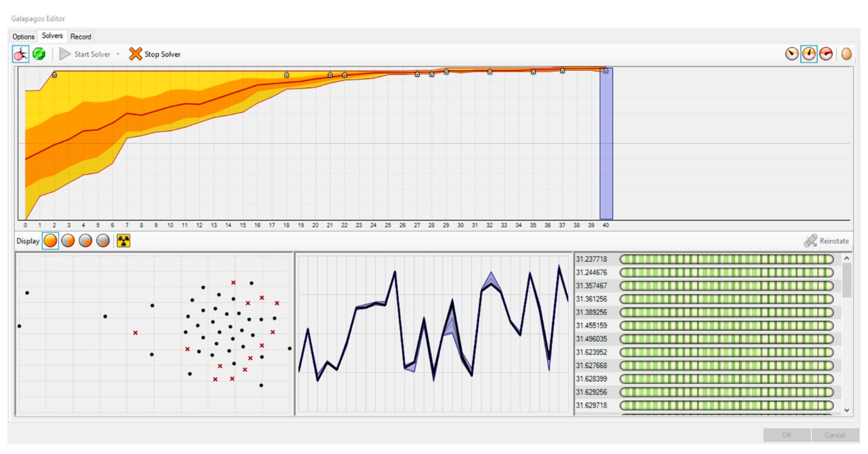Image resolution: width=868 pixels, height=454 pixels.
Task: Select the green Annealing Solver icon
Action: click(x=39, y=54)
